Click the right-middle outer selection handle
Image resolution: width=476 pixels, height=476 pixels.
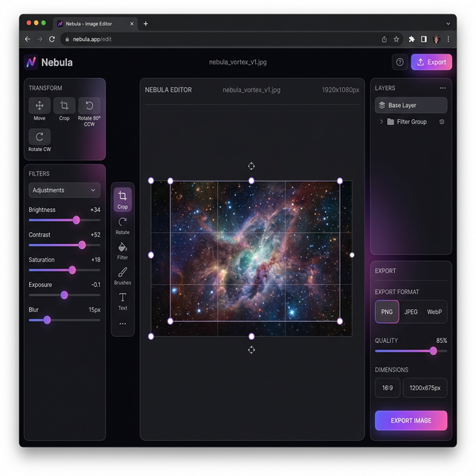[x=352, y=255]
